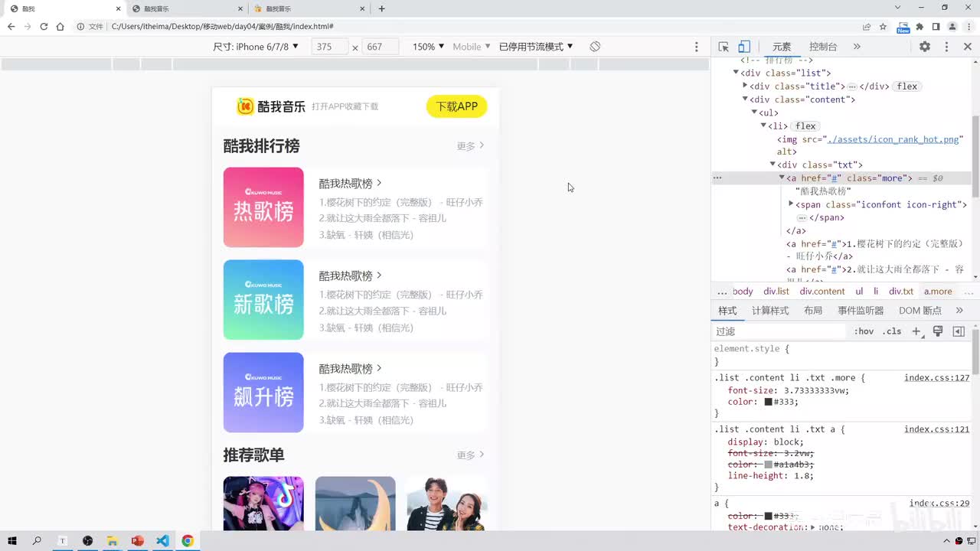Image resolution: width=980 pixels, height=551 pixels.
Task: Select div.list in breadcrumb bar
Action: pos(776,292)
